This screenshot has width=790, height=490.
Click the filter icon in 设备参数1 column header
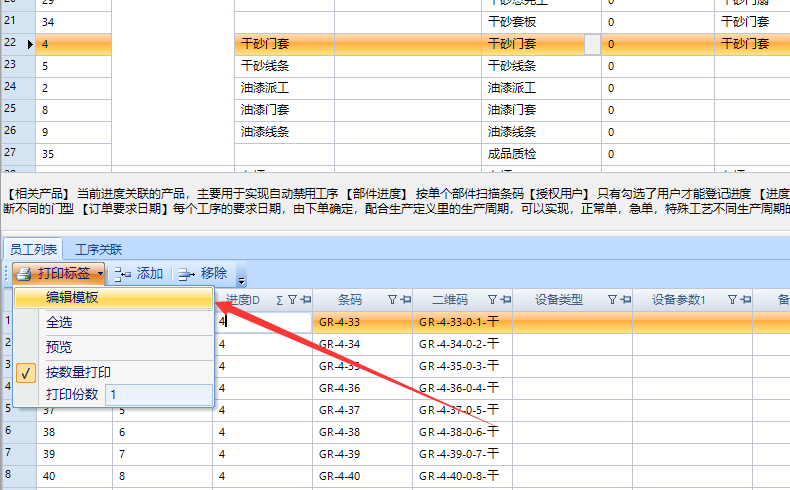click(x=732, y=299)
